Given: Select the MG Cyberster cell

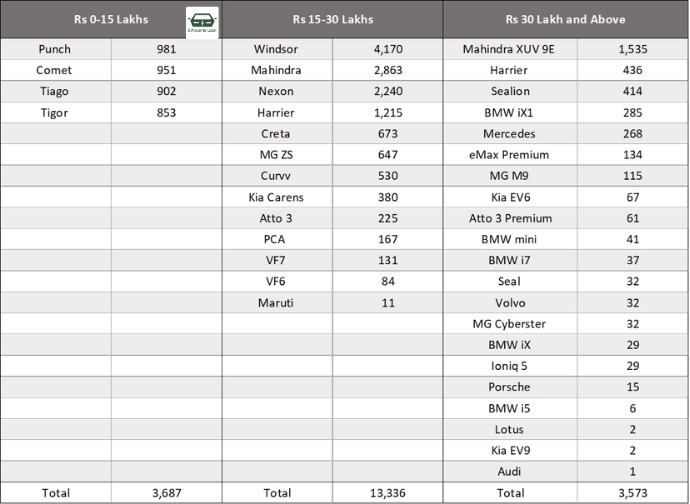Looking at the screenshot, I should (510, 324).
